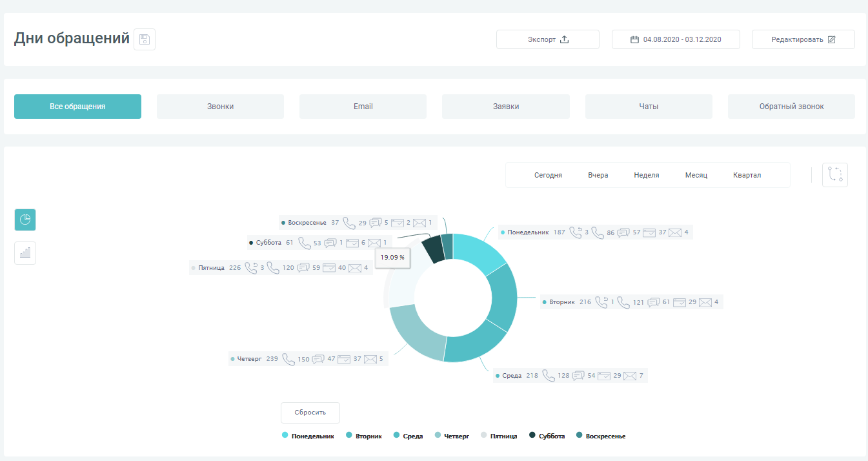Viewport: 868px width, 461px height.
Task: Switch to pie chart view icon
Action: (x=25, y=220)
